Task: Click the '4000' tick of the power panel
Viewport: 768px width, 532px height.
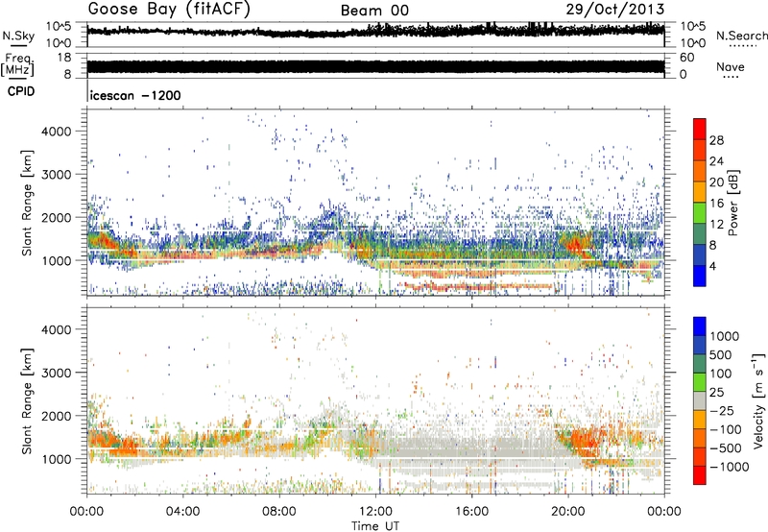Action: coord(56,132)
